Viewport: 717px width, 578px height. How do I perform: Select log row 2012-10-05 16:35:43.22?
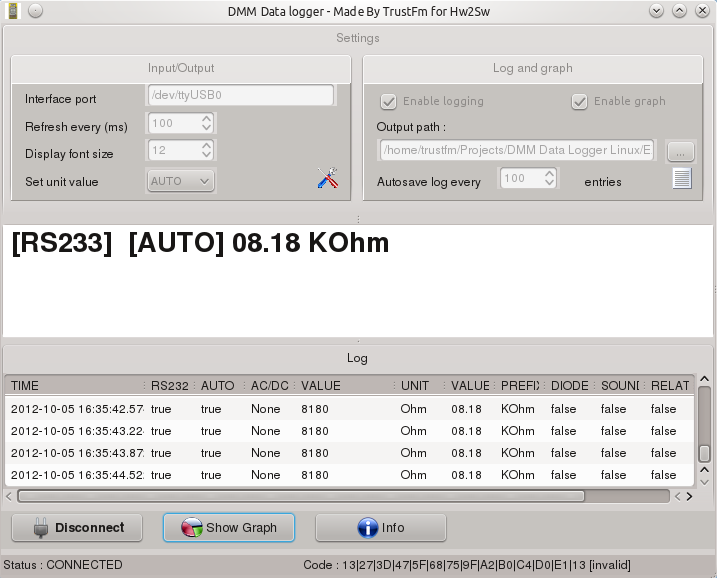350,431
